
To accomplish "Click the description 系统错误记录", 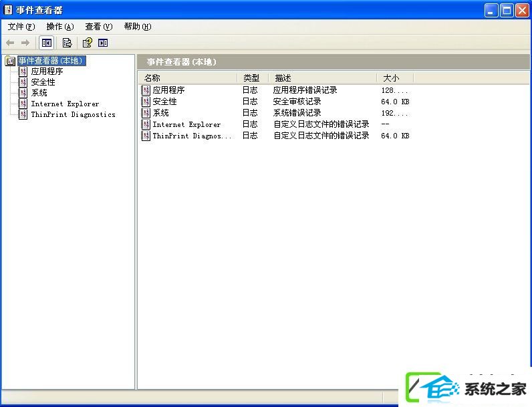I will 297,113.
